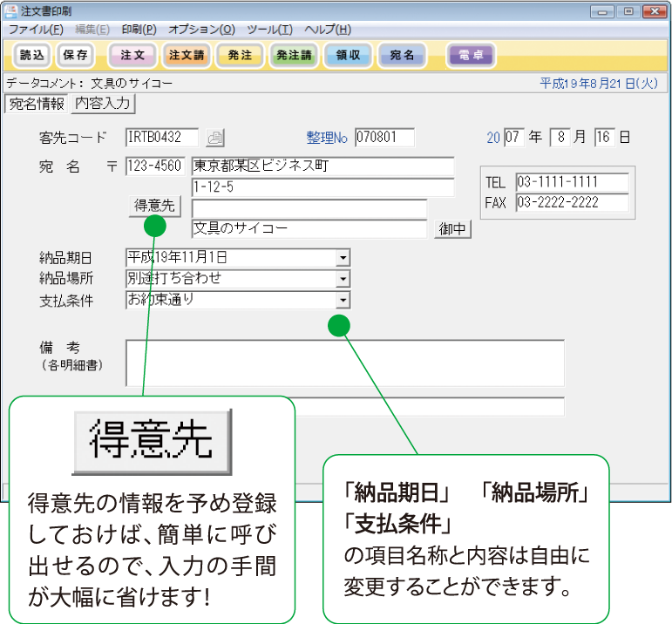Click the icon beside 客先コード field
672x624 pixels.
pos(214,138)
